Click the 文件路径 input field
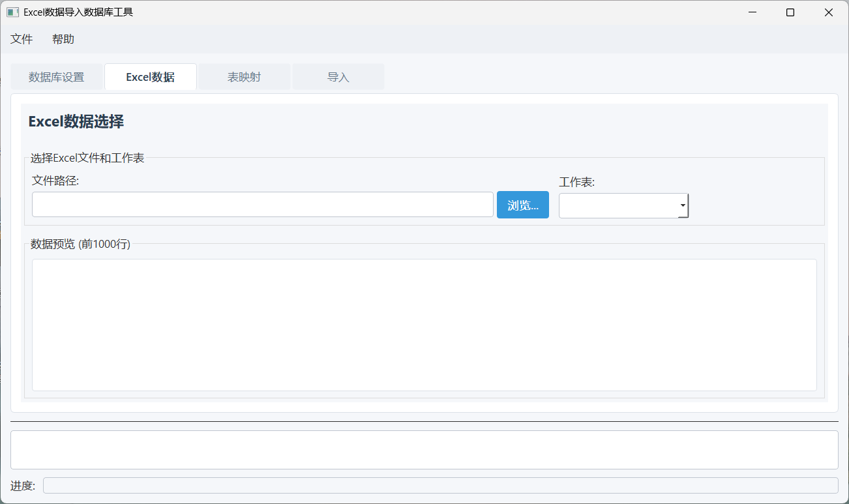The width and height of the screenshot is (849, 504). [263, 205]
